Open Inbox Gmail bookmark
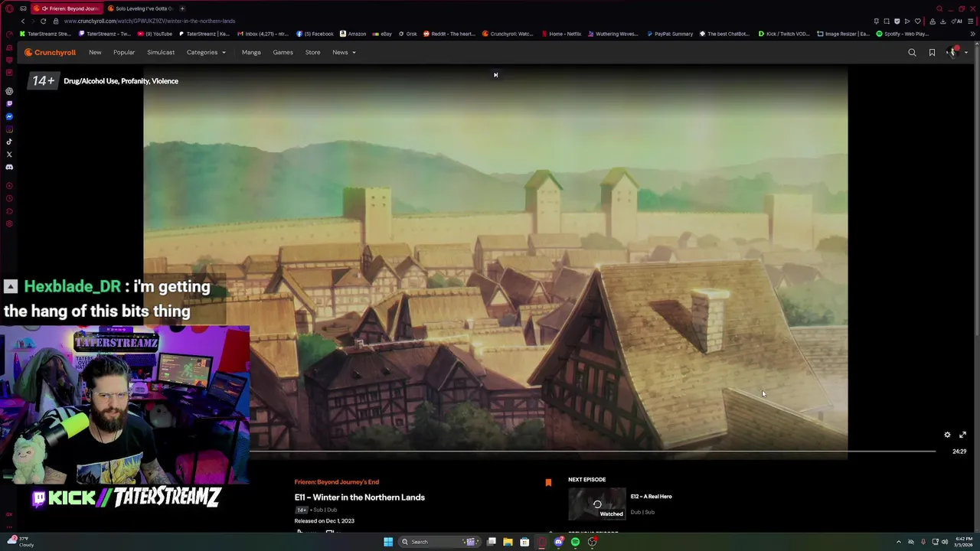 (263, 34)
